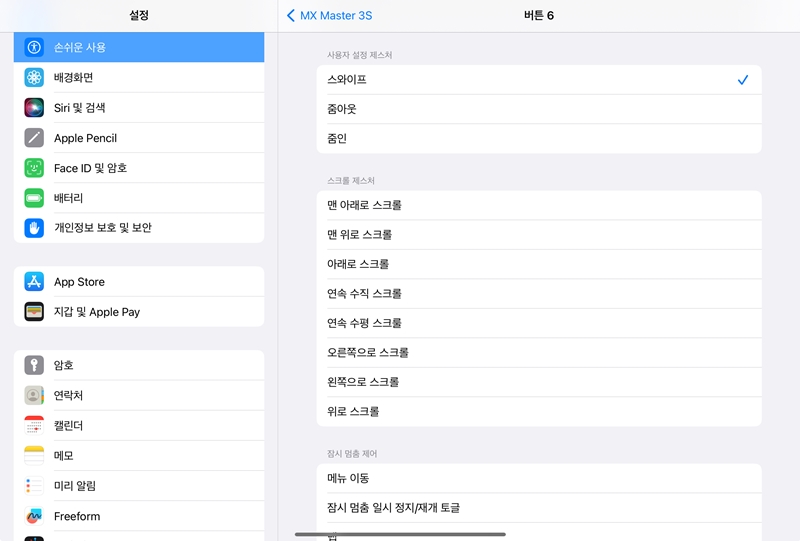Tap the 사용자 설정 제스처 header
800x541 pixels.
[x=359, y=55]
